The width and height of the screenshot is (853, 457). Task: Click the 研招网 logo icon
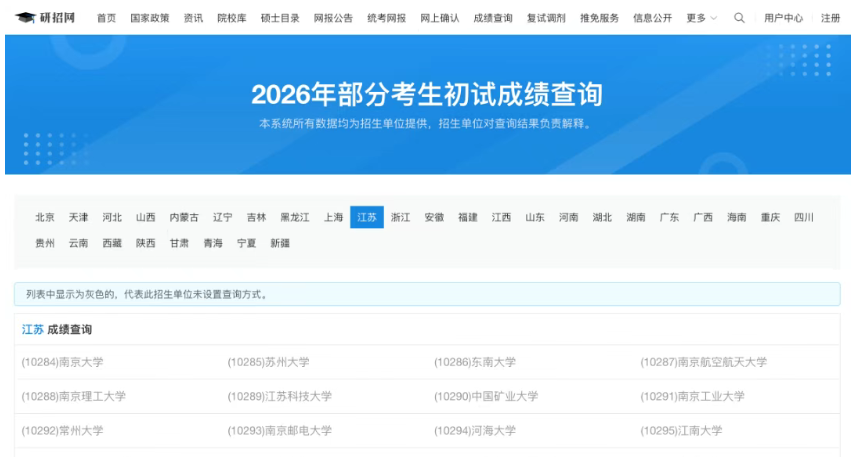coord(25,18)
